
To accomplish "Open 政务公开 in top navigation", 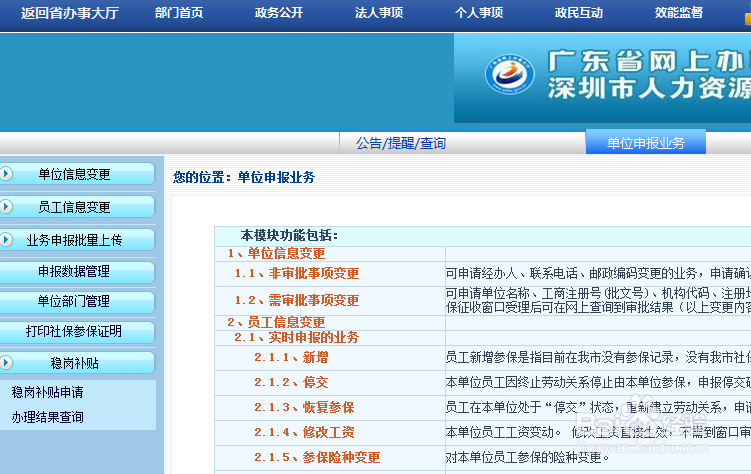I will (x=279, y=13).
